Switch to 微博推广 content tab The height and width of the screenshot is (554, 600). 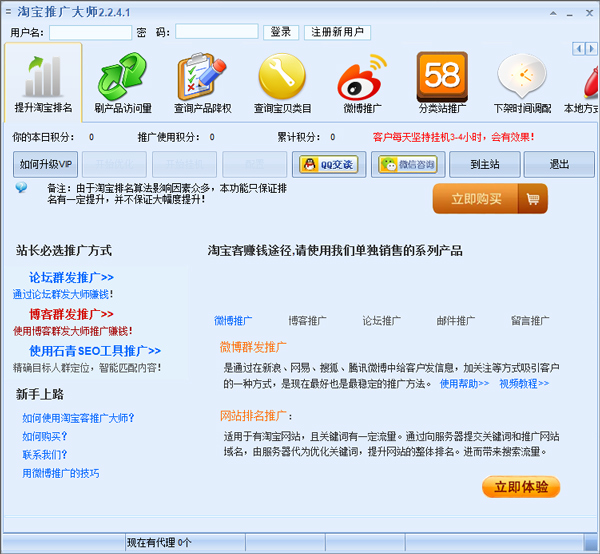pos(233,321)
